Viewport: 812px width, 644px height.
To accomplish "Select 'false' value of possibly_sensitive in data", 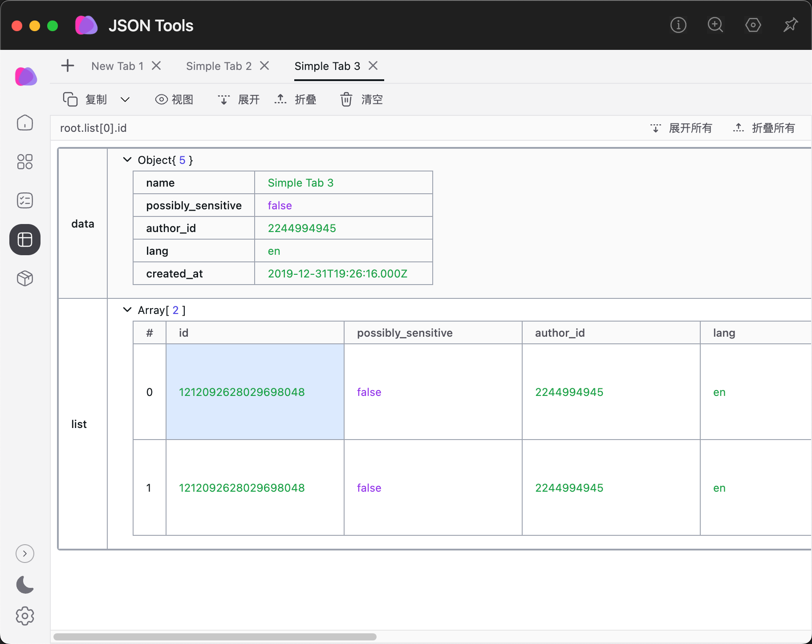I will coord(344,205).
